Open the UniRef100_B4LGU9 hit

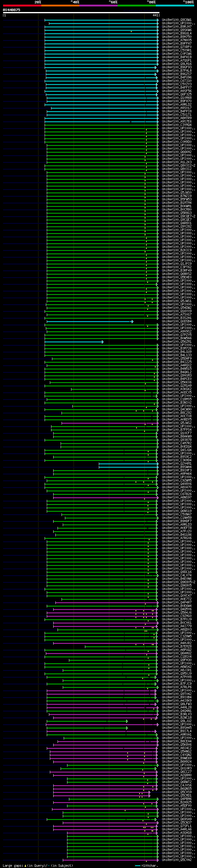(x=176, y=352)
